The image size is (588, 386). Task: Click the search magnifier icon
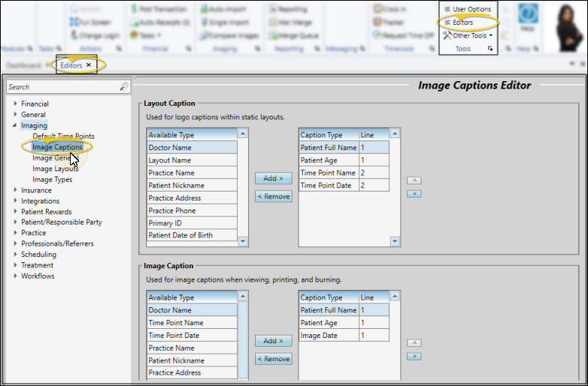coord(124,87)
